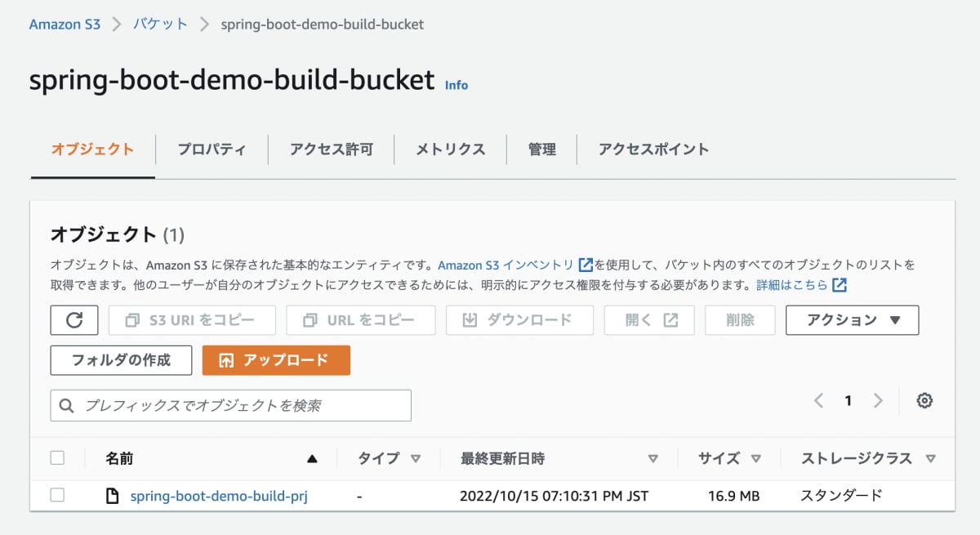Click the 削除 button
The image size is (980, 535).
pyautogui.click(x=740, y=320)
